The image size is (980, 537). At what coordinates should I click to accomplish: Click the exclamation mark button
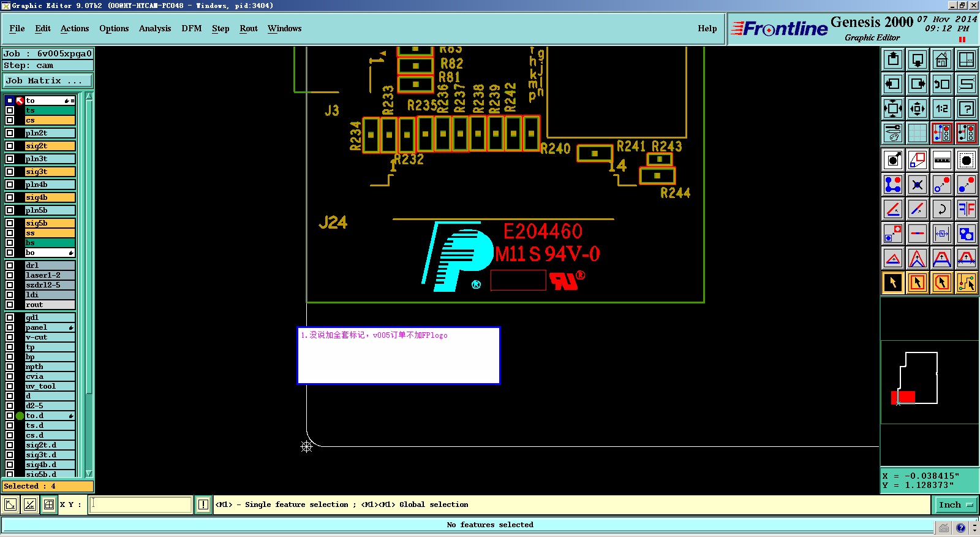tap(203, 505)
